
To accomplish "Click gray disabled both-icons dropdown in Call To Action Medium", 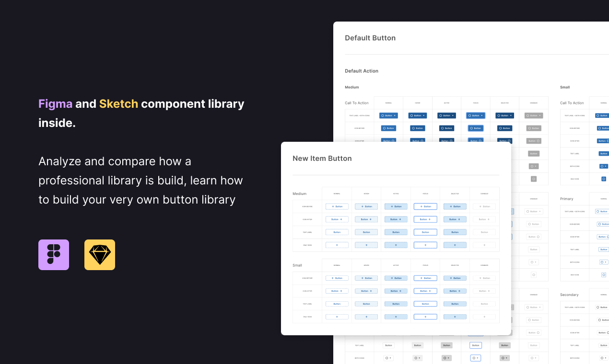I will click(534, 166).
